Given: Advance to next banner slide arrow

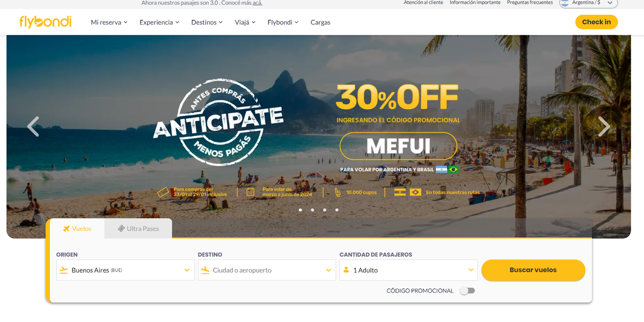Looking at the screenshot, I should click(604, 127).
